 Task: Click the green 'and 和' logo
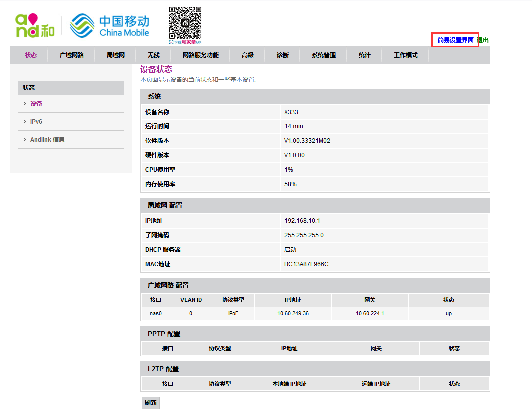(35, 26)
